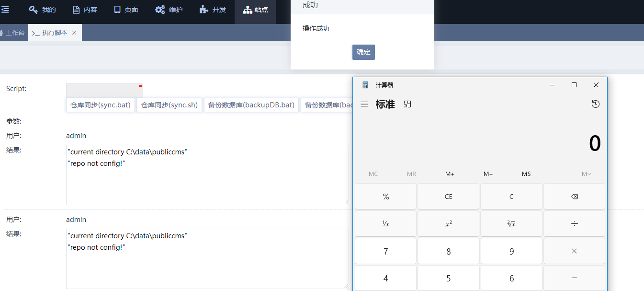Toggle calculator keep-on-top mode icon
644x291 pixels.
click(x=407, y=104)
